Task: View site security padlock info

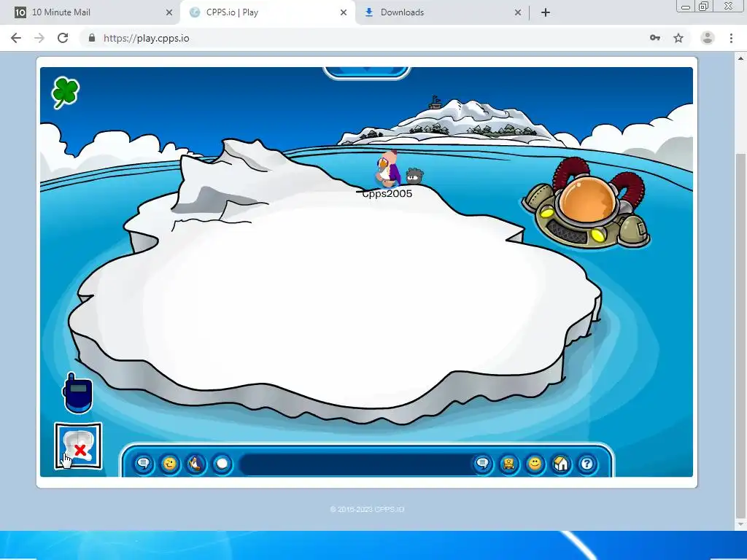Action: coord(92,38)
